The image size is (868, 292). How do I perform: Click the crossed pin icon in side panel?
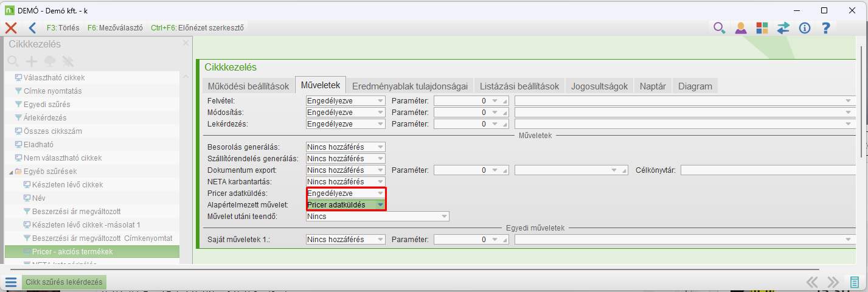pyautogui.click(x=68, y=61)
